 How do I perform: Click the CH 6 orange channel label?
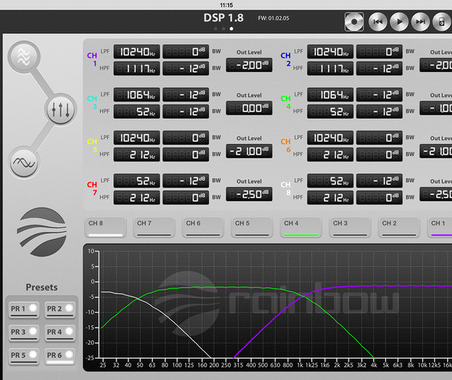pyautogui.click(x=286, y=145)
